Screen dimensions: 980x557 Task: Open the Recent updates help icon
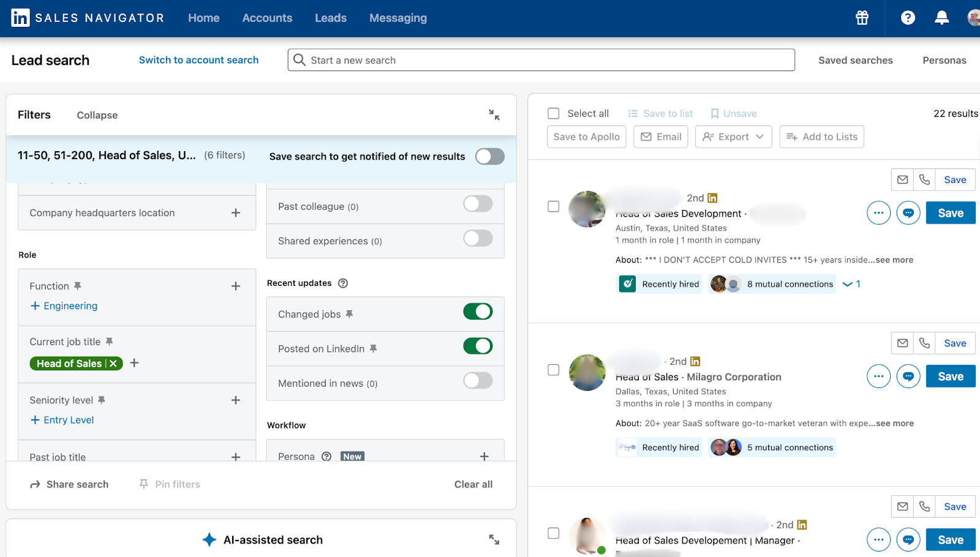343,283
